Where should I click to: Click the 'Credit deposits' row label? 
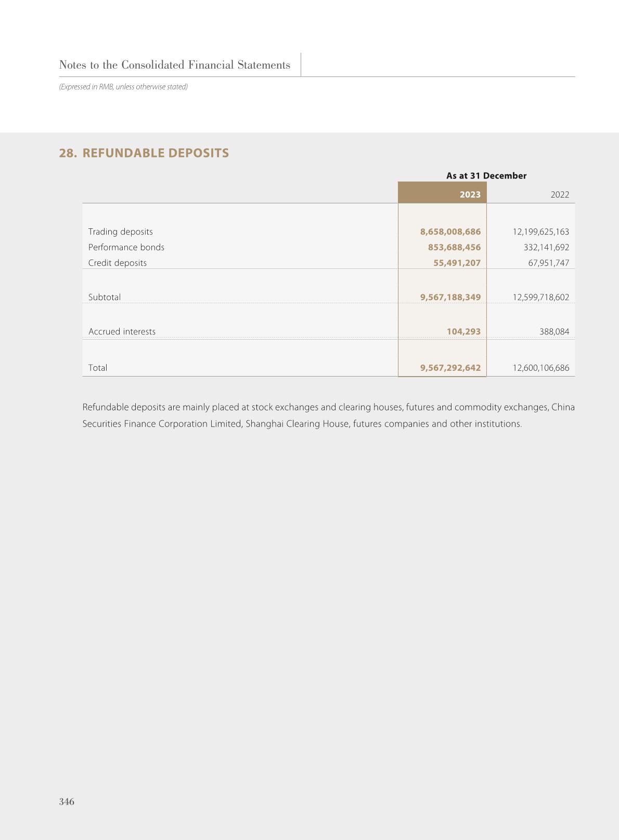(x=118, y=263)
